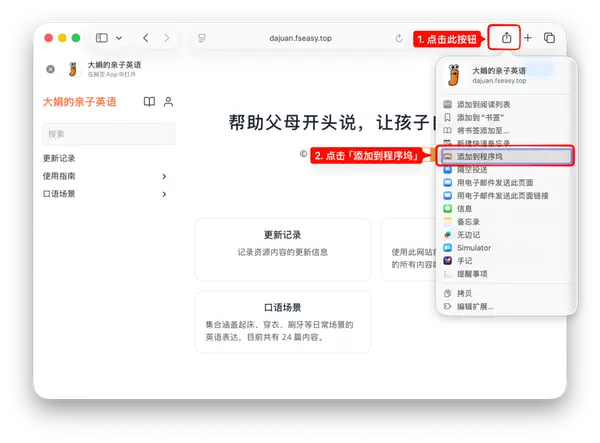600x443 pixels.
Task: Open 口语场景 in the sidebar
Action: [x=59, y=194]
